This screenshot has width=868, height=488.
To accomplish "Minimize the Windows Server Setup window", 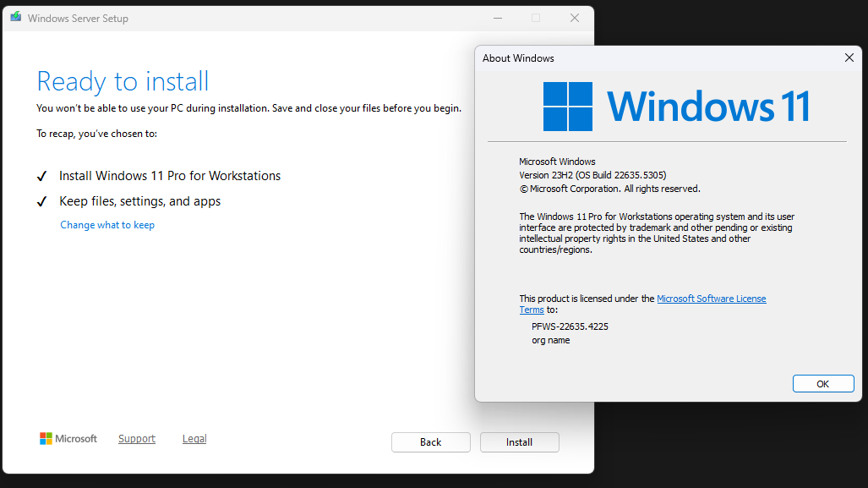I will point(498,19).
